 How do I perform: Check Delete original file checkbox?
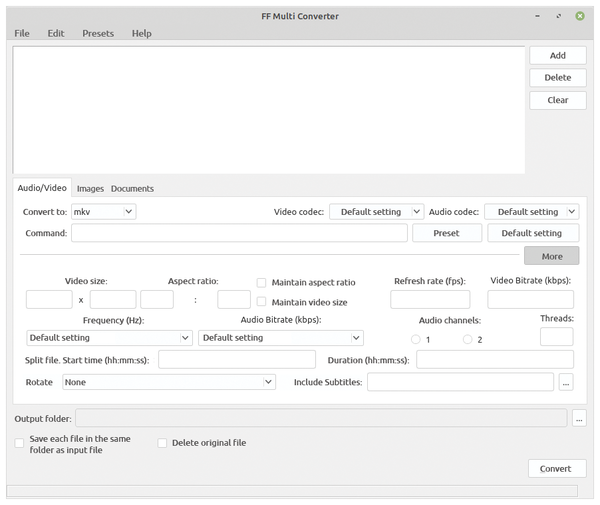[x=162, y=443]
